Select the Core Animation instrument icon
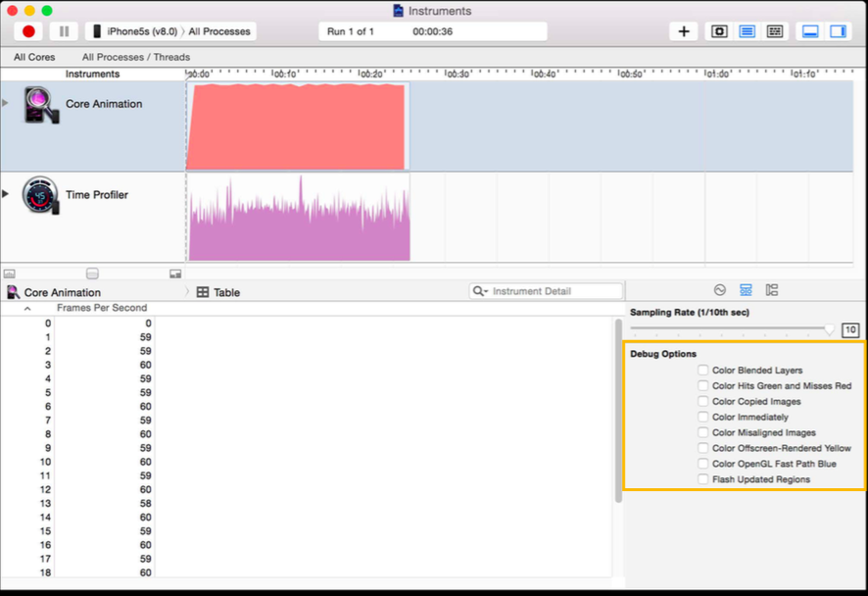The width and height of the screenshot is (868, 596). pos(40,105)
